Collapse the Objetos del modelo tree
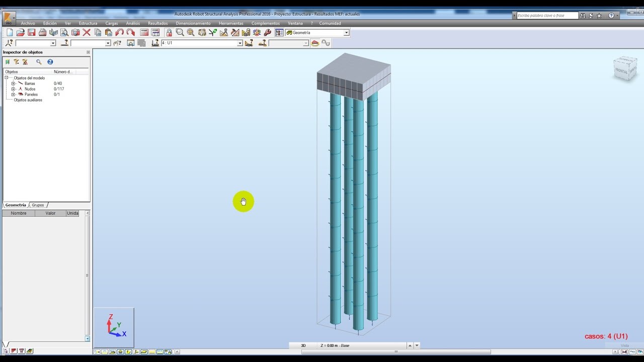Screen dimensions: 644x362 (x=7, y=78)
